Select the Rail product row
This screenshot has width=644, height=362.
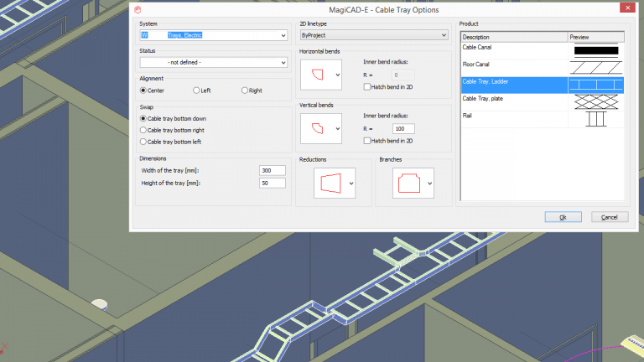pyautogui.click(x=543, y=120)
